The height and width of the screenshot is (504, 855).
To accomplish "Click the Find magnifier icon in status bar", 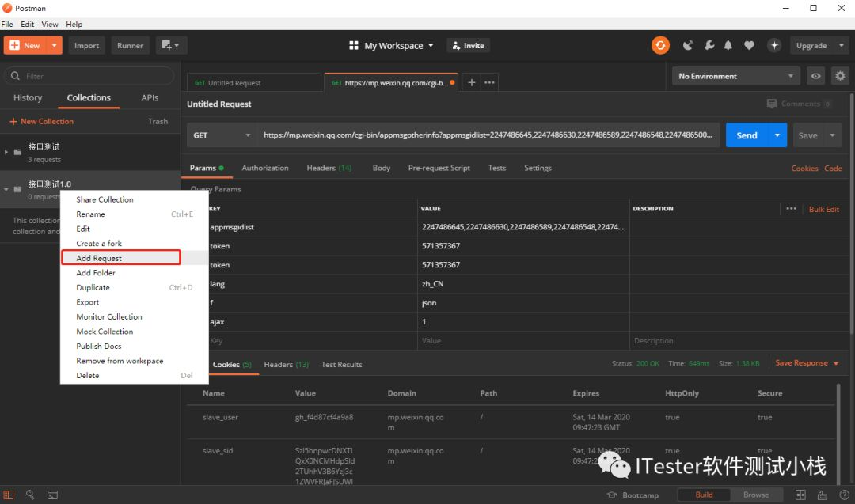I will tap(30, 495).
